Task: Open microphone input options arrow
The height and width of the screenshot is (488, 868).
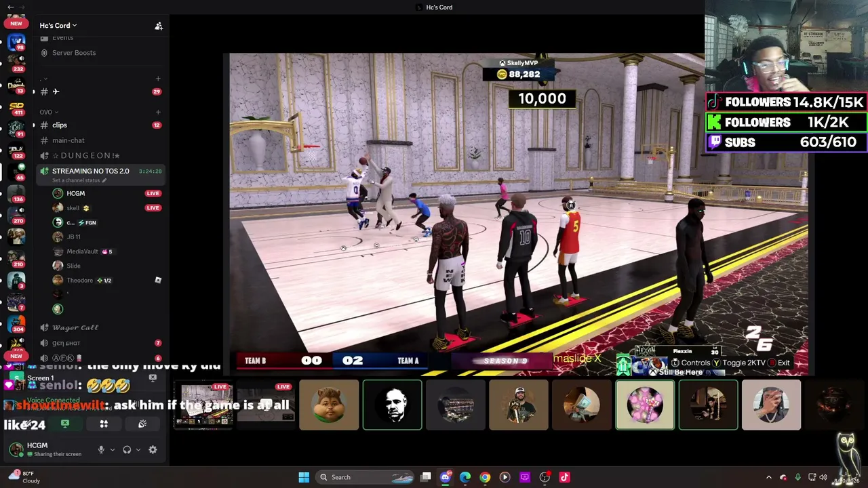Action: click(112, 449)
